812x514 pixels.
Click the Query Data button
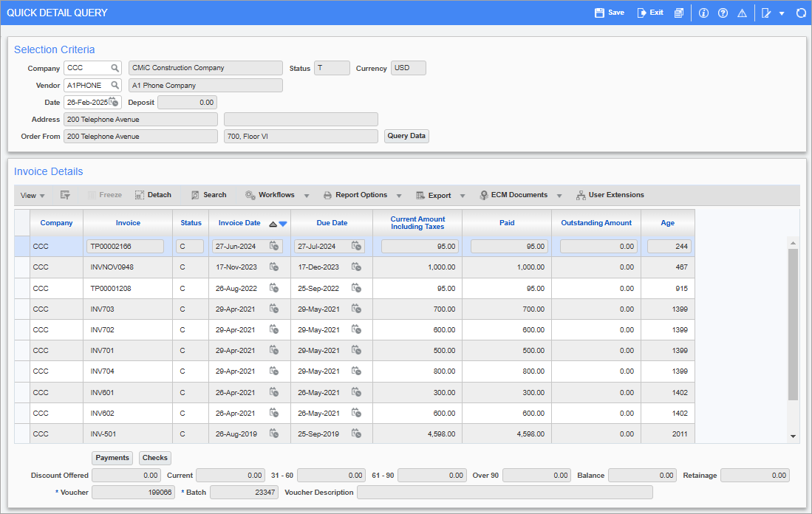click(x=406, y=135)
